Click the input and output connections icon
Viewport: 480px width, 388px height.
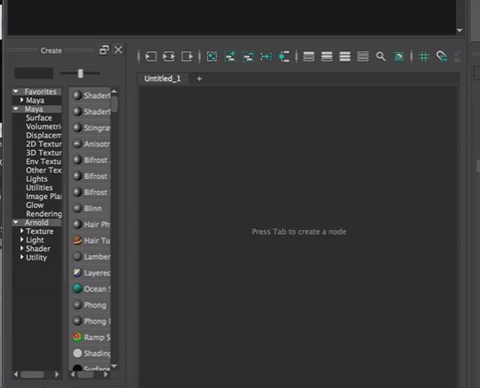169,56
